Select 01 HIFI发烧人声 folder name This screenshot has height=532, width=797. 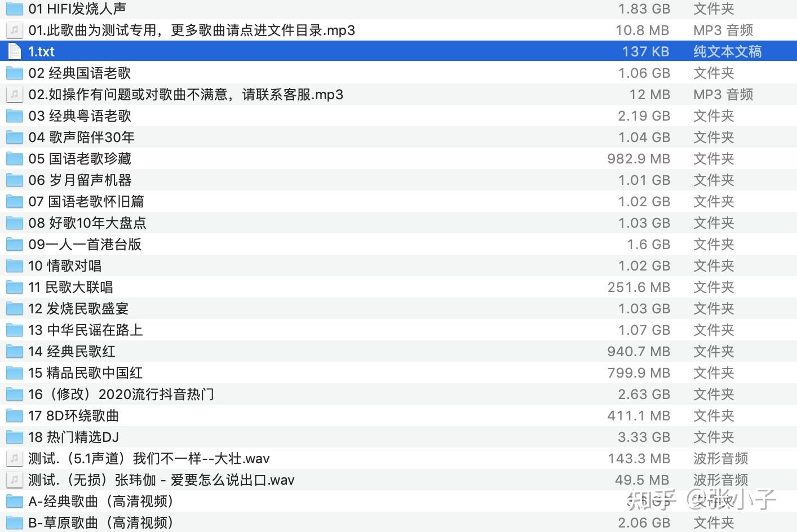tap(77, 9)
